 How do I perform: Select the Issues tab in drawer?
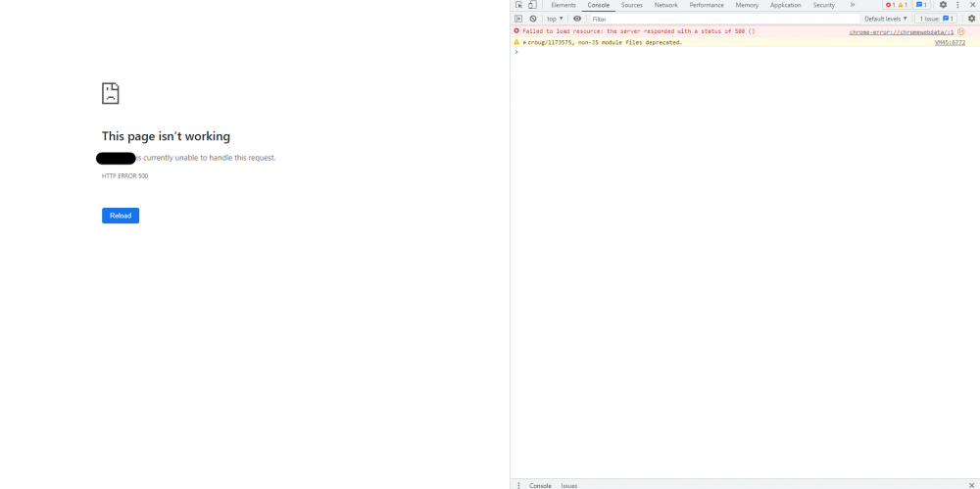point(568,485)
